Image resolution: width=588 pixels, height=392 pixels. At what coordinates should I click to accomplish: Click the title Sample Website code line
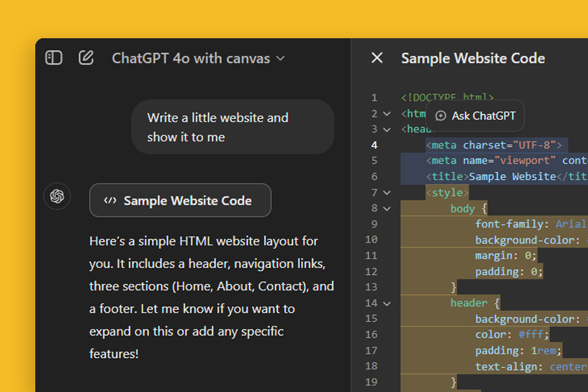pyautogui.click(x=507, y=176)
